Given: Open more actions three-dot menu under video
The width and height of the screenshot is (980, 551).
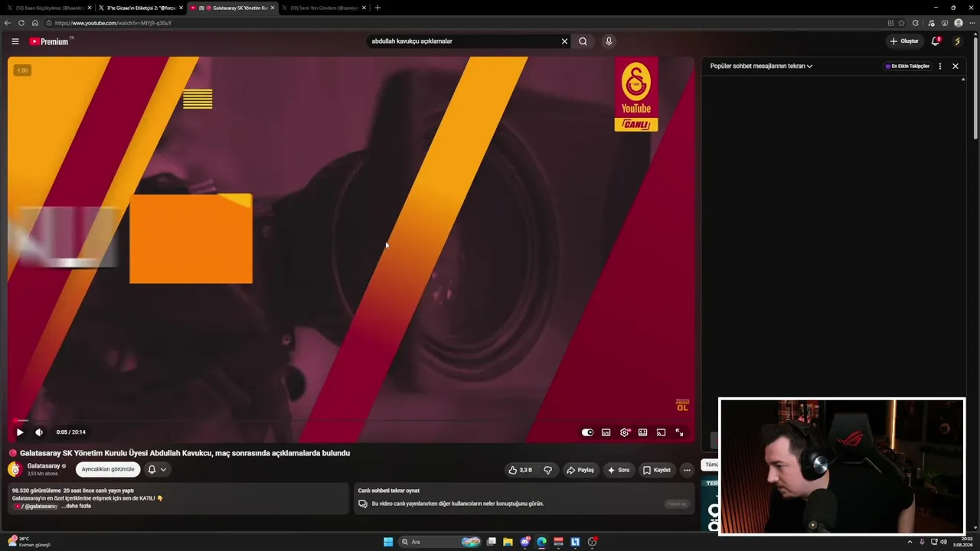Looking at the screenshot, I should pyautogui.click(x=688, y=470).
